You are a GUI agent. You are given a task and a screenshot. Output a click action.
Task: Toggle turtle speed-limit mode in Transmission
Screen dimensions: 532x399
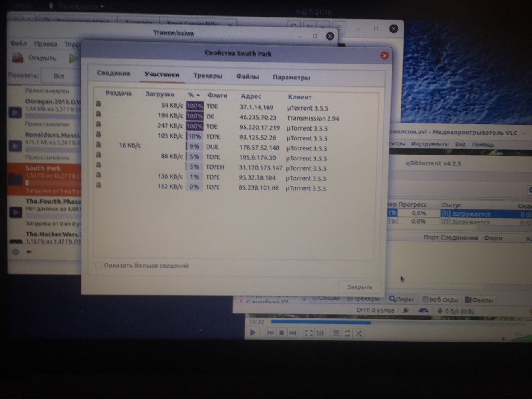point(30,251)
